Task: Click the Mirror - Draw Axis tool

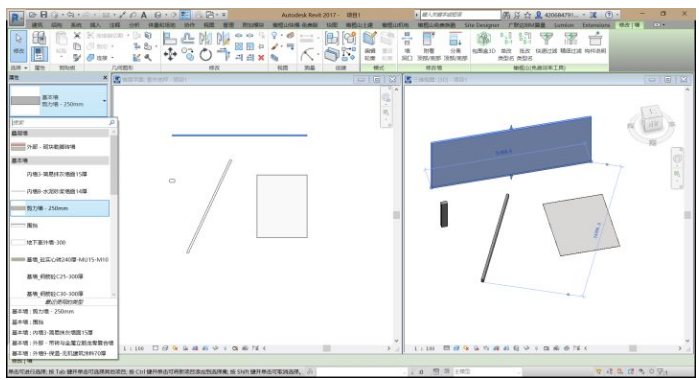Action: point(222,38)
